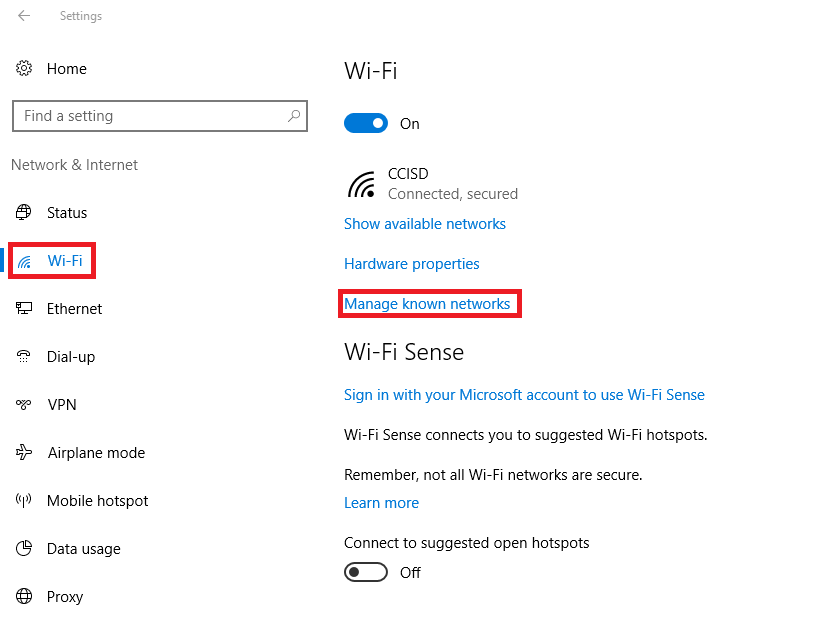Open the VPN icon in sidebar

(23, 404)
